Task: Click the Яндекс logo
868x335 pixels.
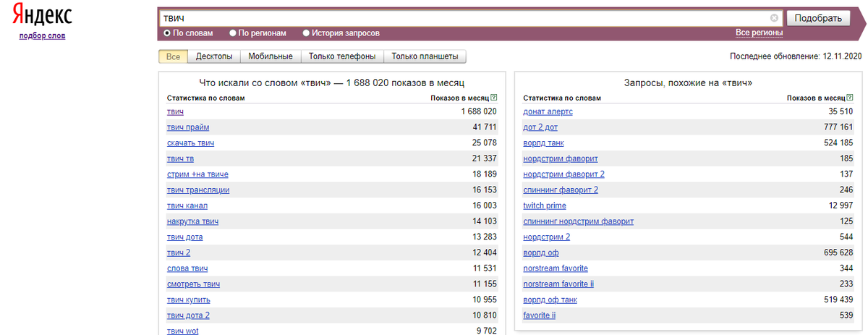Action: click(x=42, y=16)
